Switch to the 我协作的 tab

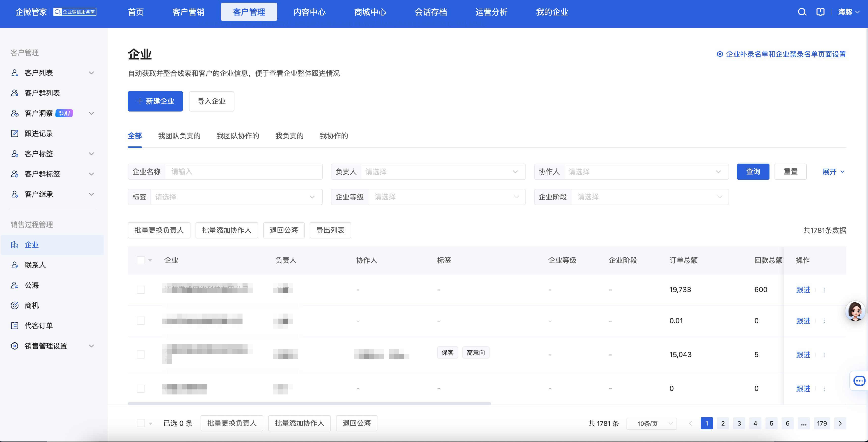(x=334, y=136)
